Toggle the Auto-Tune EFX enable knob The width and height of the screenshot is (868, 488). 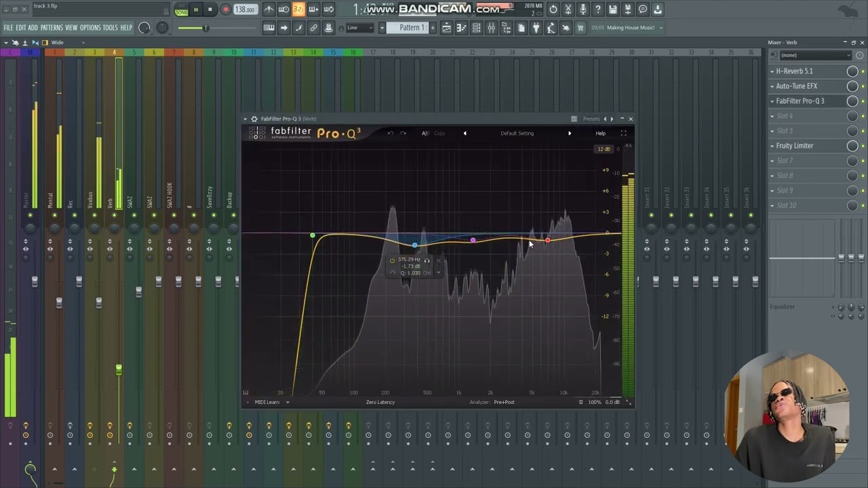click(852, 86)
